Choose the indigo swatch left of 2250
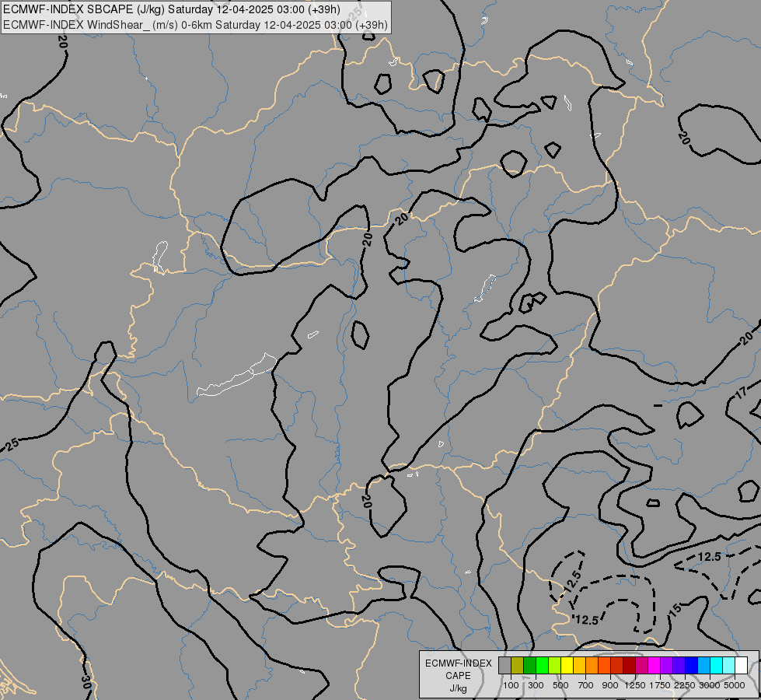761x700 pixels. pyautogui.click(x=679, y=665)
